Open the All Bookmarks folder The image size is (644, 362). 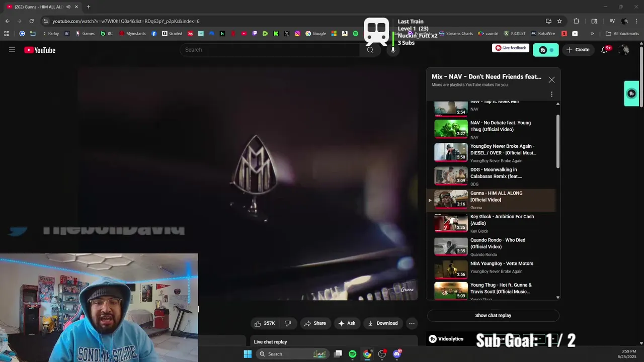point(622,34)
